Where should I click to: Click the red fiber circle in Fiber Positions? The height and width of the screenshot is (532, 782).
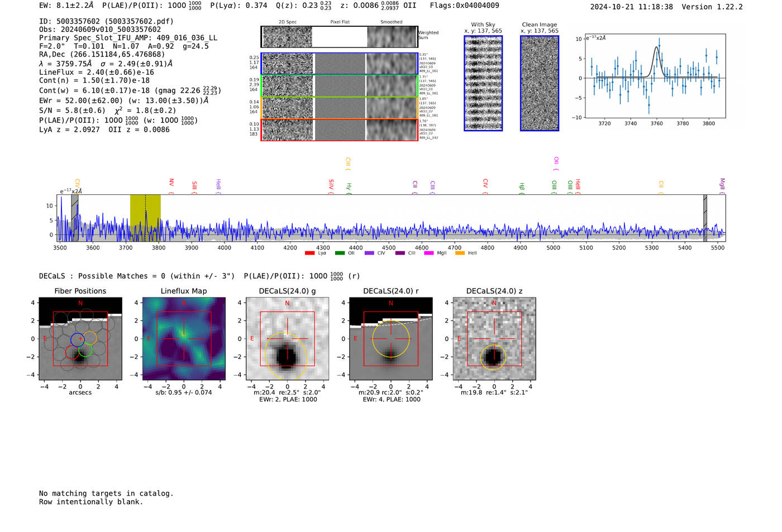pyautogui.click(x=72, y=352)
